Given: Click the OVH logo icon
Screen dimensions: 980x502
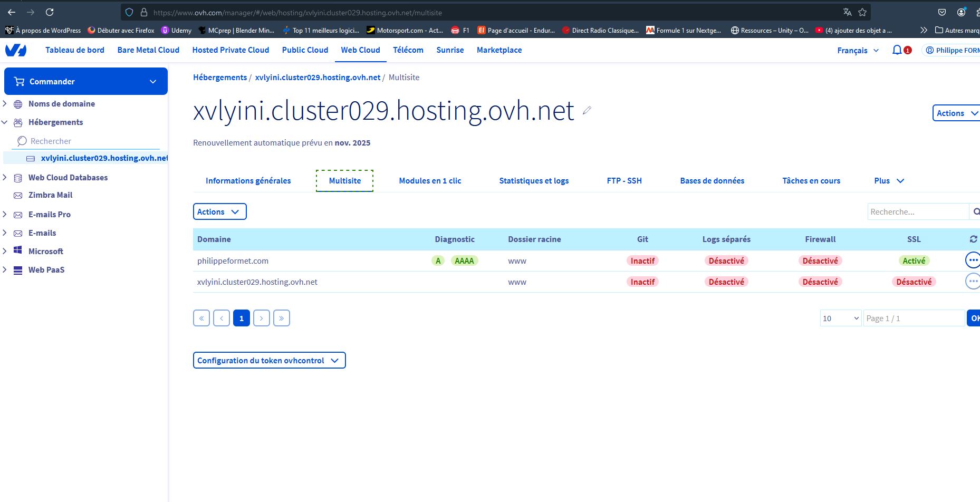Looking at the screenshot, I should (x=16, y=50).
